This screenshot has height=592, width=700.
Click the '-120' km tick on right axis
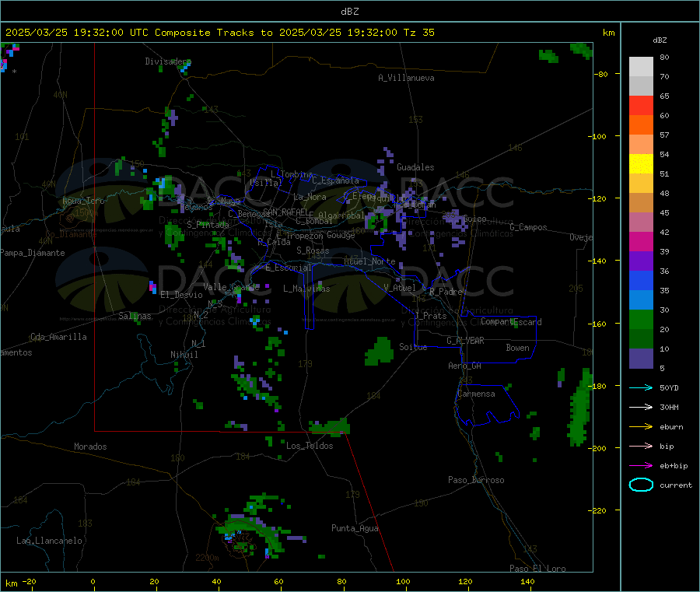pos(599,198)
